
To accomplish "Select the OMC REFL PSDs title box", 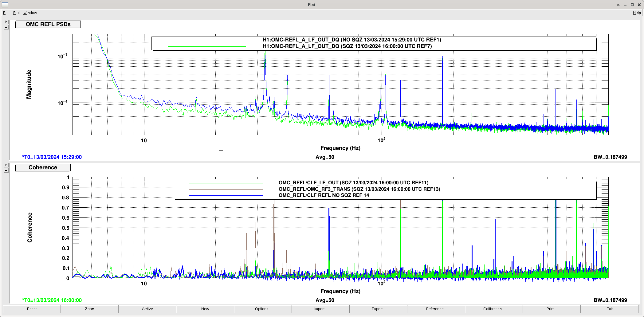I will [48, 24].
